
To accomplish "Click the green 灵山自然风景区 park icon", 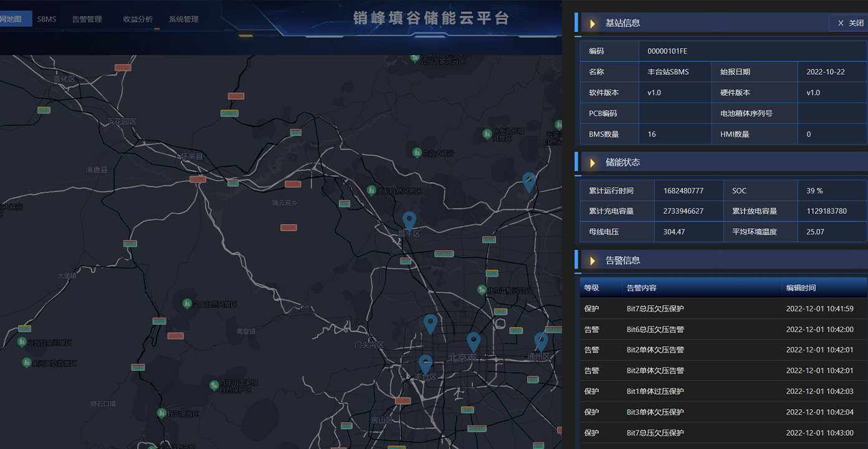I will (x=187, y=304).
